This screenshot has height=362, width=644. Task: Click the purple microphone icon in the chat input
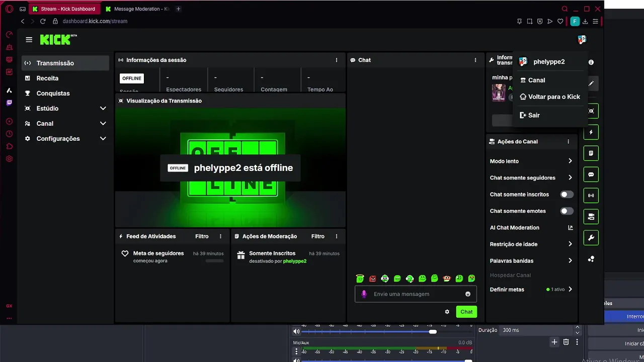pyautogui.click(x=364, y=294)
